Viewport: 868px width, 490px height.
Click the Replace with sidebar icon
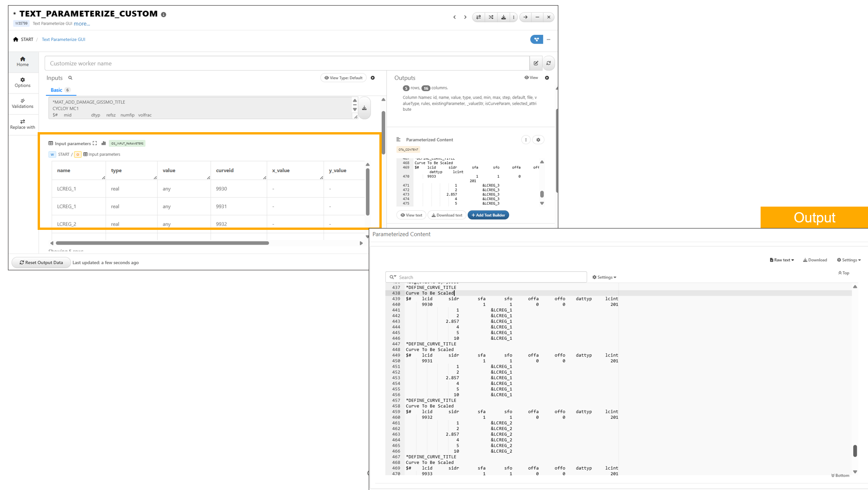[x=22, y=124]
